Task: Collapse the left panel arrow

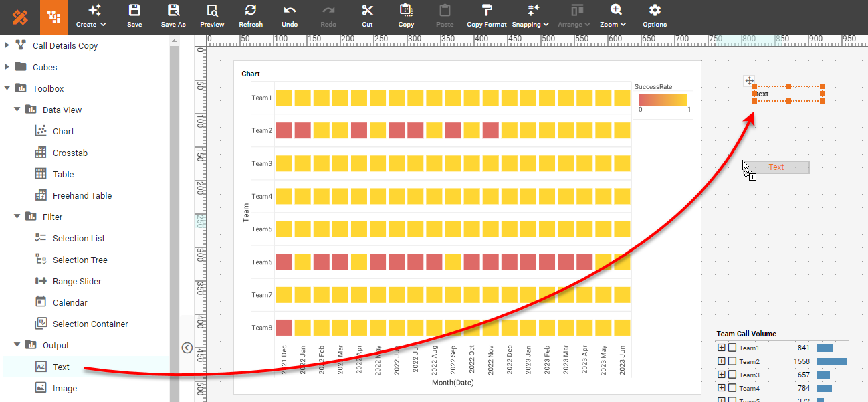Action: 187,347
